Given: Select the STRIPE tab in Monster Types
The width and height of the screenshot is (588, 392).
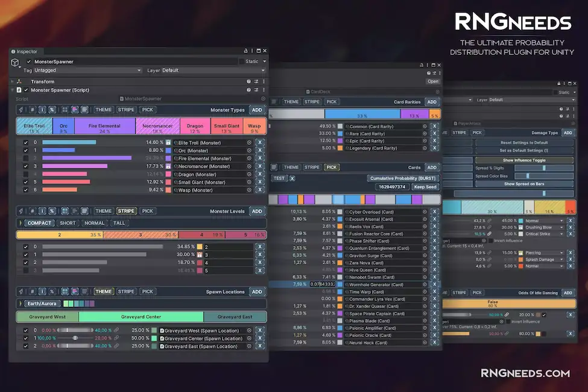Looking at the screenshot, I should coord(126,110).
